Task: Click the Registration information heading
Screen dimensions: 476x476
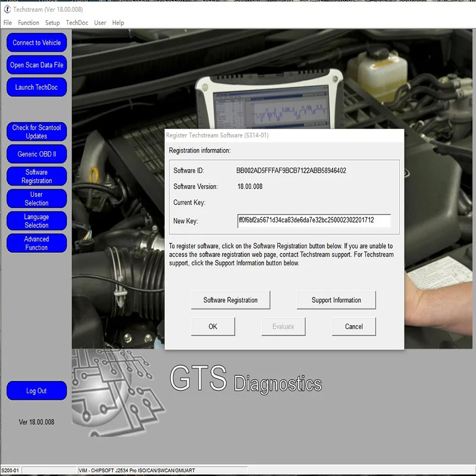Action: click(x=199, y=151)
